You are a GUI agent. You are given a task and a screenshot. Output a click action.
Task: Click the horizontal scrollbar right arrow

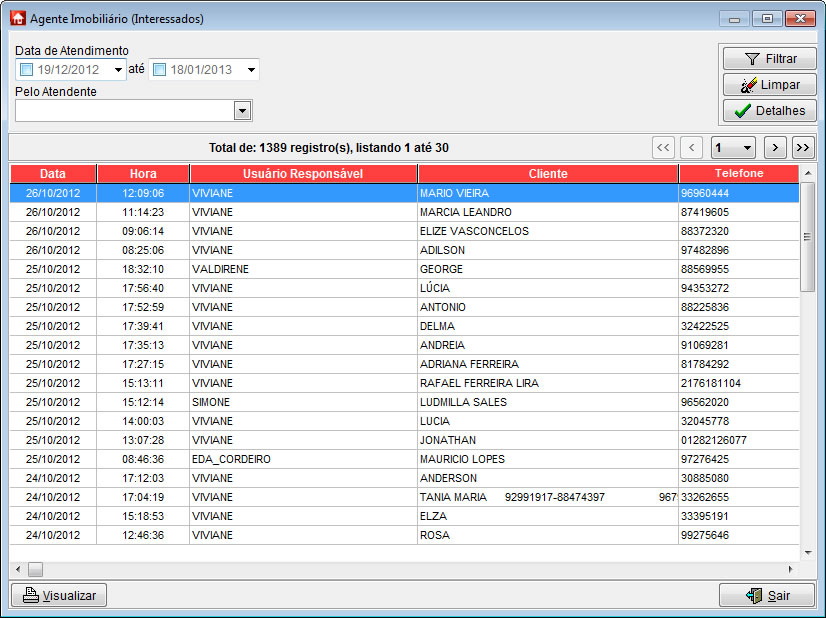[793, 569]
